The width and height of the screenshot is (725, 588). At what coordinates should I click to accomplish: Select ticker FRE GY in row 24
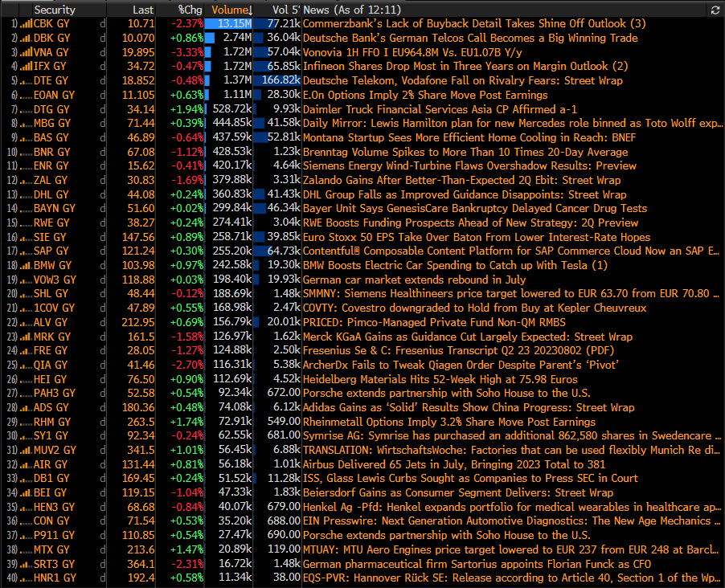pos(51,351)
